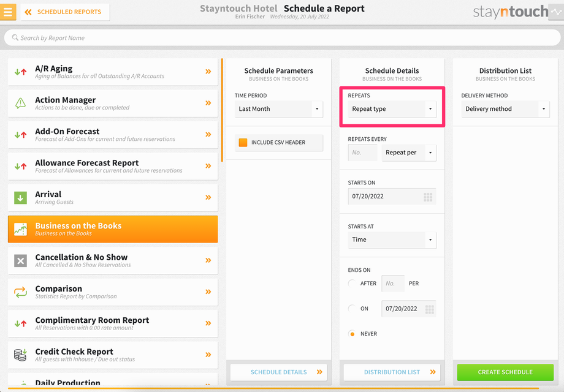The height and width of the screenshot is (392, 564).
Task: Go back to Scheduled Reports
Action: 65,12
